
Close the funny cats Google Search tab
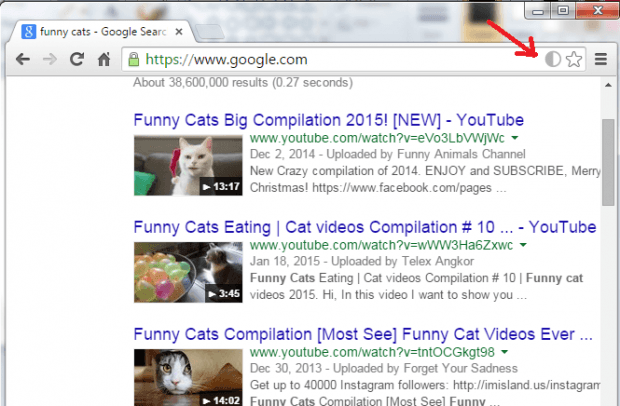pos(179,32)
